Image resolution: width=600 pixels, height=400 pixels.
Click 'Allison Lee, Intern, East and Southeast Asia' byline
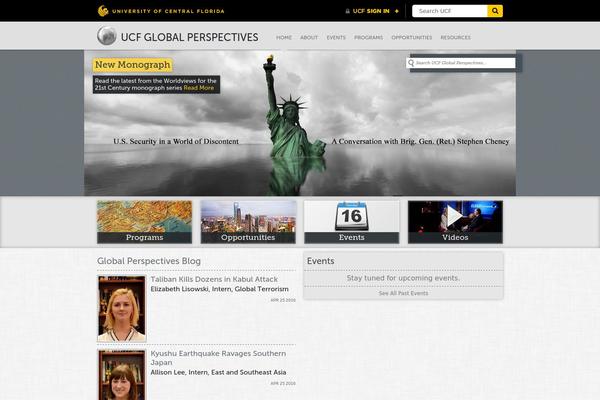[x=218, y=372]
